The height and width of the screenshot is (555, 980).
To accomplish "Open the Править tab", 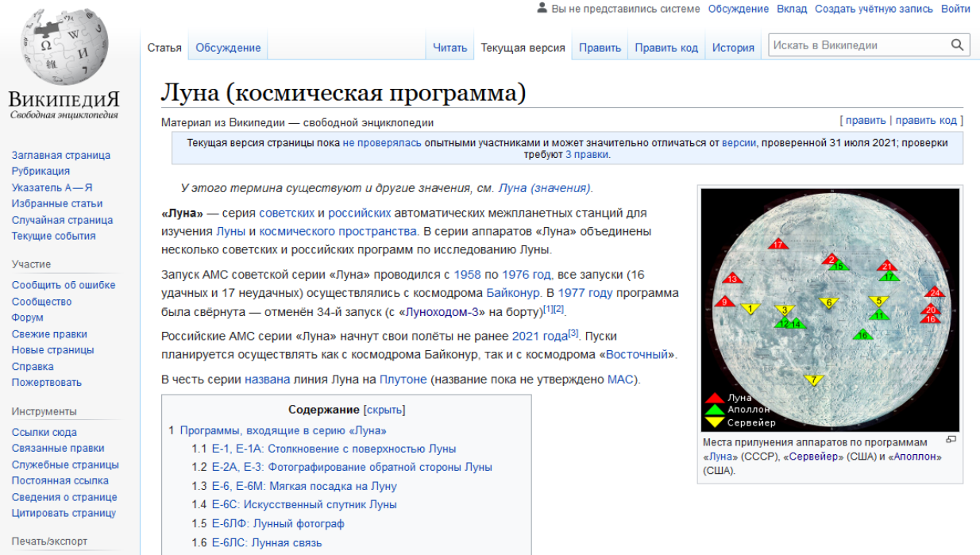I will [600, 48].
